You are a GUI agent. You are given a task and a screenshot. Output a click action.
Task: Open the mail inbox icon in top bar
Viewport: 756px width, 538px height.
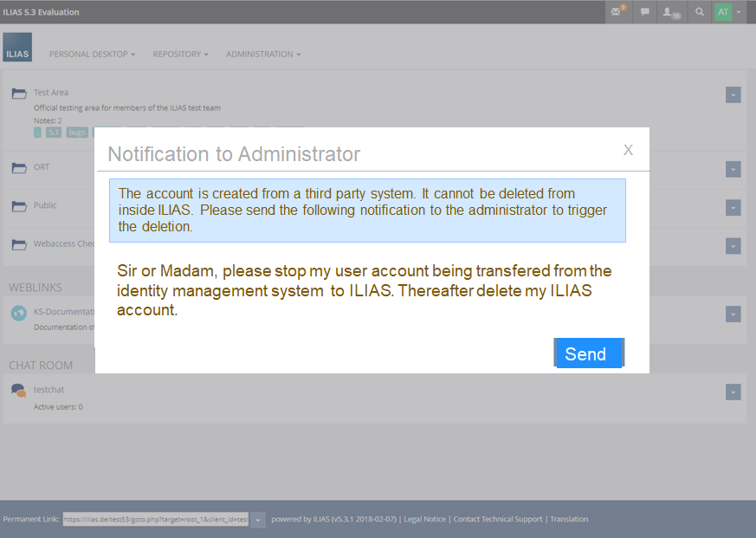pyautogui.click(x=617, y=11)
